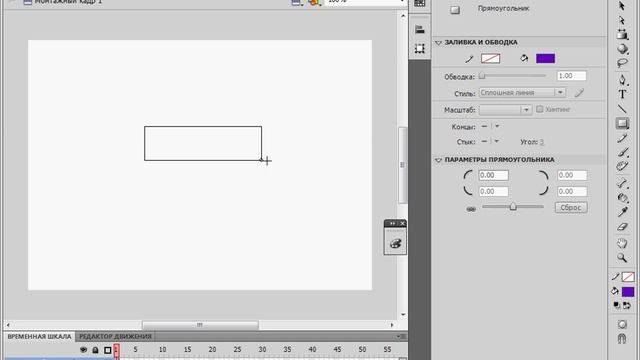
Task: Select the Text tool
Action: [x=622, y=94]
